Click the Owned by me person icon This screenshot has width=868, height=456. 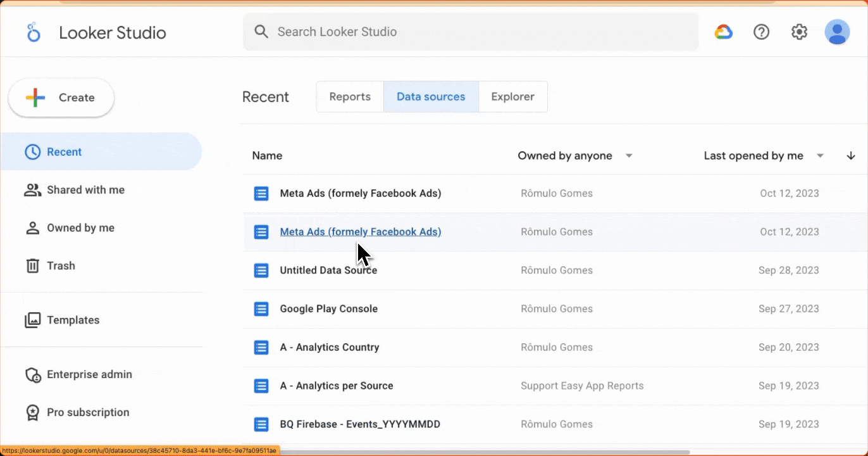coord(32,228)
